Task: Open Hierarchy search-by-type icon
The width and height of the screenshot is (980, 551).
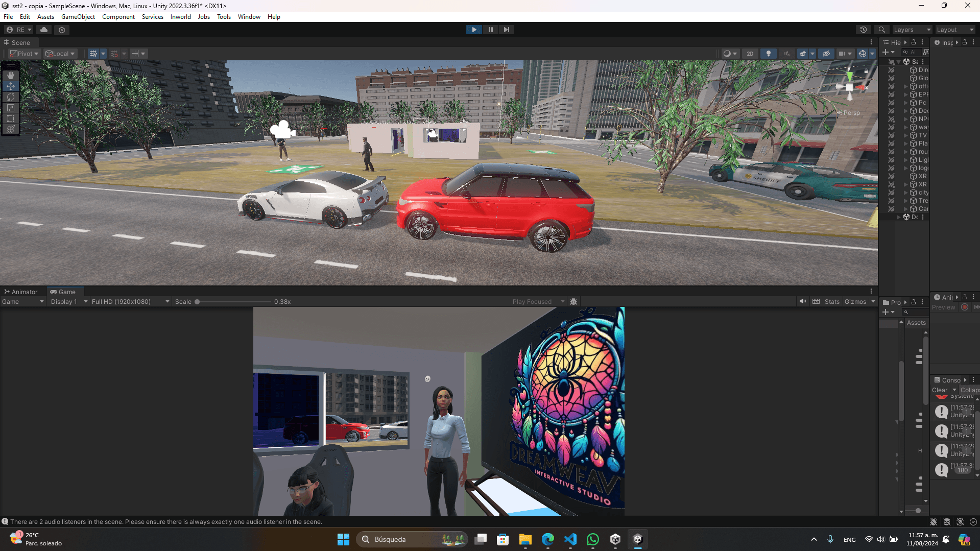Action: tap(925, 52)
